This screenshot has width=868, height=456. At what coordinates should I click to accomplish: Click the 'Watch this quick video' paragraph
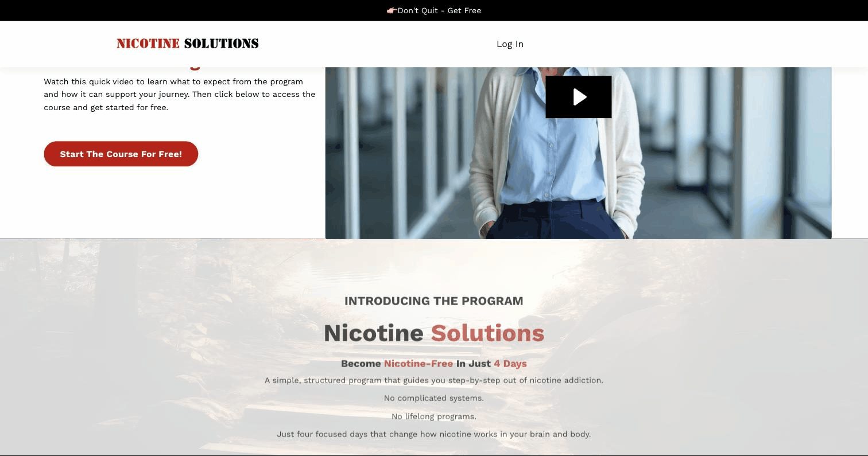tap(180, 95)
